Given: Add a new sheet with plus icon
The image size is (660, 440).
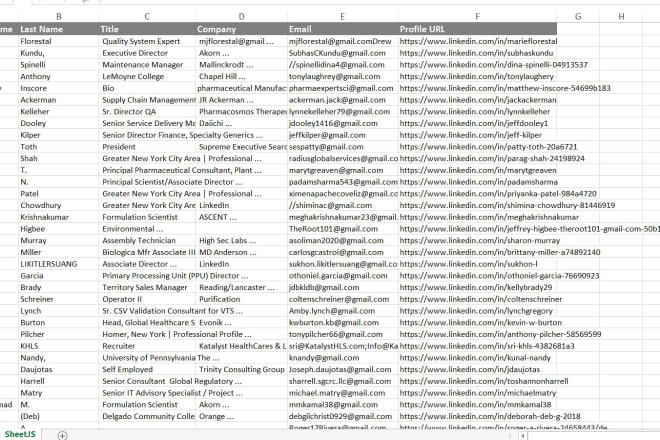Looking at the screenshot, I should pos(62,435).
